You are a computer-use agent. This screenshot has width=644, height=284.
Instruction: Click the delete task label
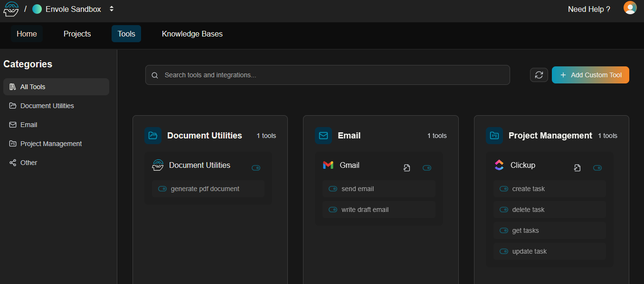[x=529, y=210]
